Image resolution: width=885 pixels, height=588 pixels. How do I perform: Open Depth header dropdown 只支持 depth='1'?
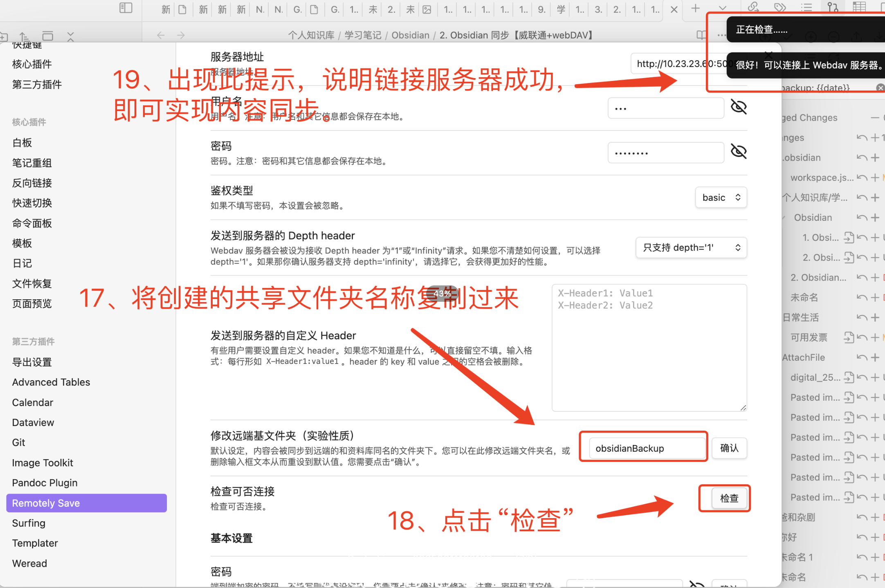691,247
